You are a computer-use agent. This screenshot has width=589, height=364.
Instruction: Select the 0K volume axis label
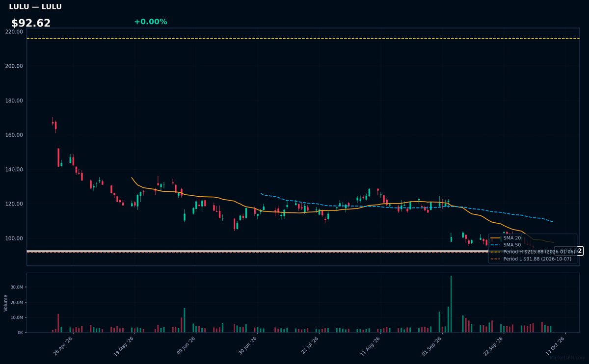(x=20, y=332)
